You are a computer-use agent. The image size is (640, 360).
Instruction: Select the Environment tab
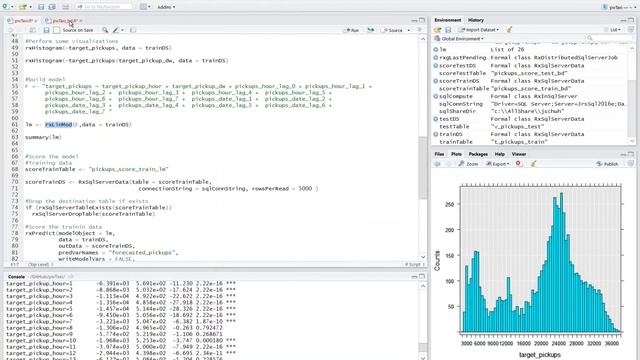click(447, 20)
